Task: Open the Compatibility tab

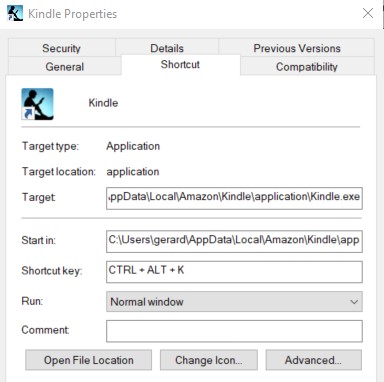Action: click(x=307, y=66)
